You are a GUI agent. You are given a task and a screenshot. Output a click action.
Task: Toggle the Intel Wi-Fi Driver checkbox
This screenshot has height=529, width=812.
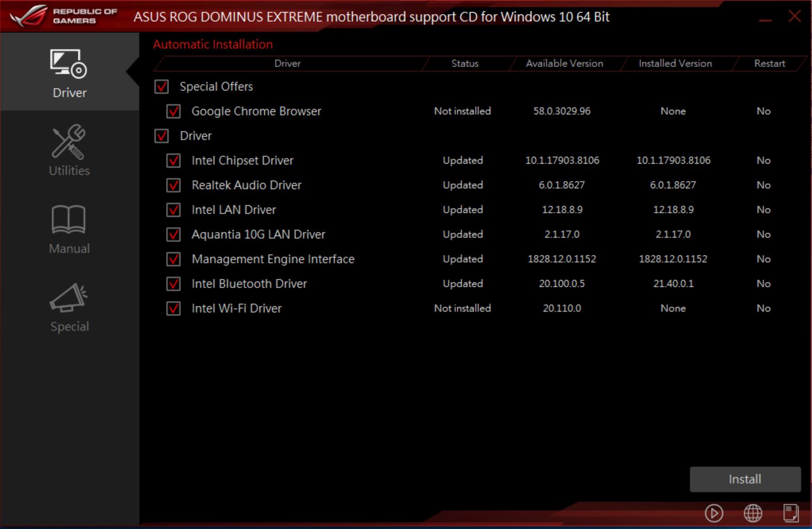tap(173, 308)
